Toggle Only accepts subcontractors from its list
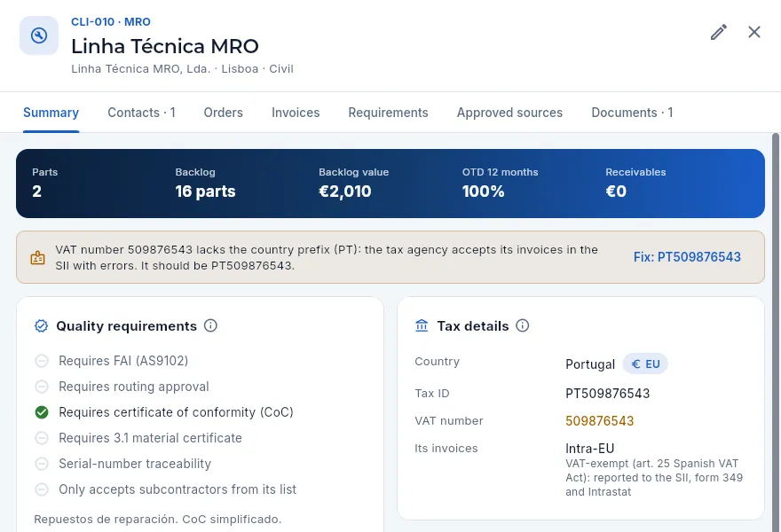781x532 pixels. point(42,489)
